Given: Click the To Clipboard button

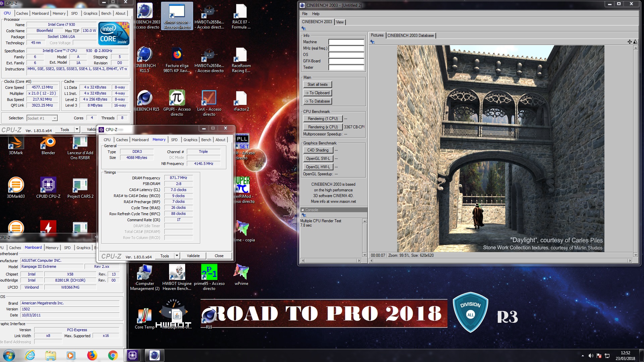Looking at the screenshot, I should point(317,93).
